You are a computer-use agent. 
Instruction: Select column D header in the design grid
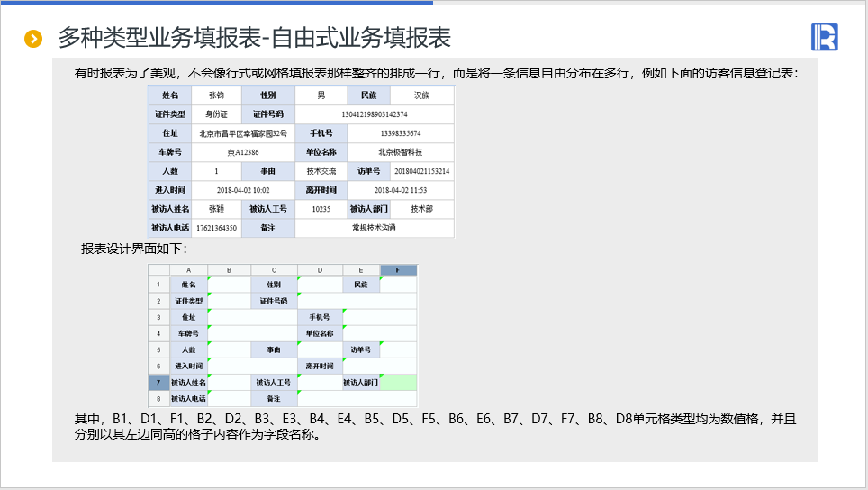click(320, 270)
